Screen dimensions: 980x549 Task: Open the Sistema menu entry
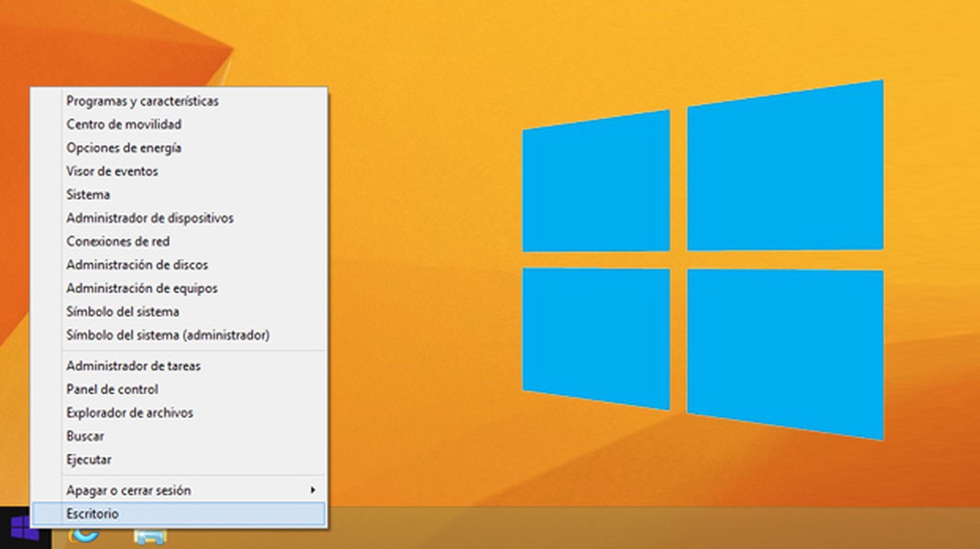click(x=88, y=195)
